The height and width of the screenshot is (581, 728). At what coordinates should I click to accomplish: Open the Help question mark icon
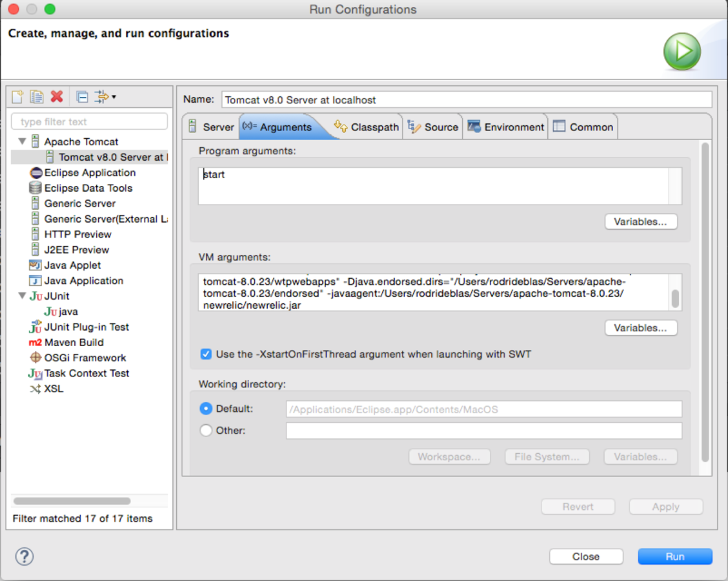point(24,556)
